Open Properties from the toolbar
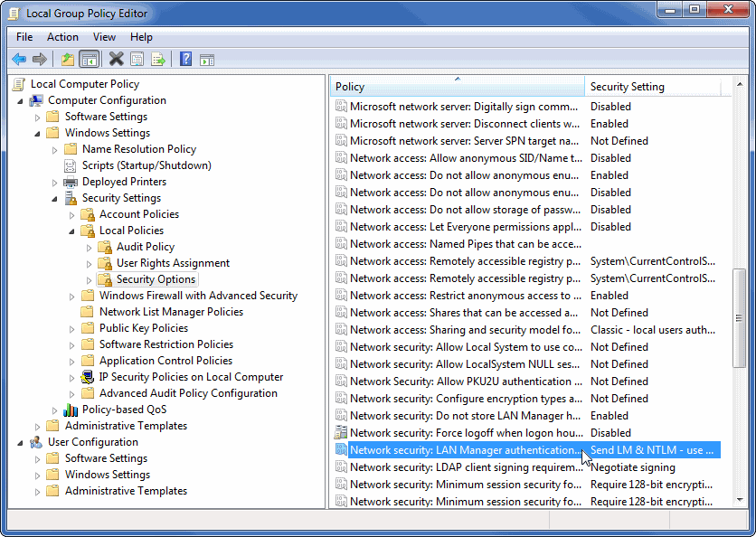The width and height of the screenshot is (756, 537). 137,60
